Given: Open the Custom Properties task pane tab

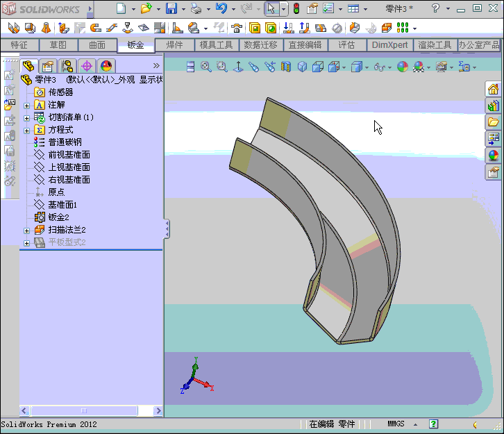Looking at the screenshot, I should point(493,173).
